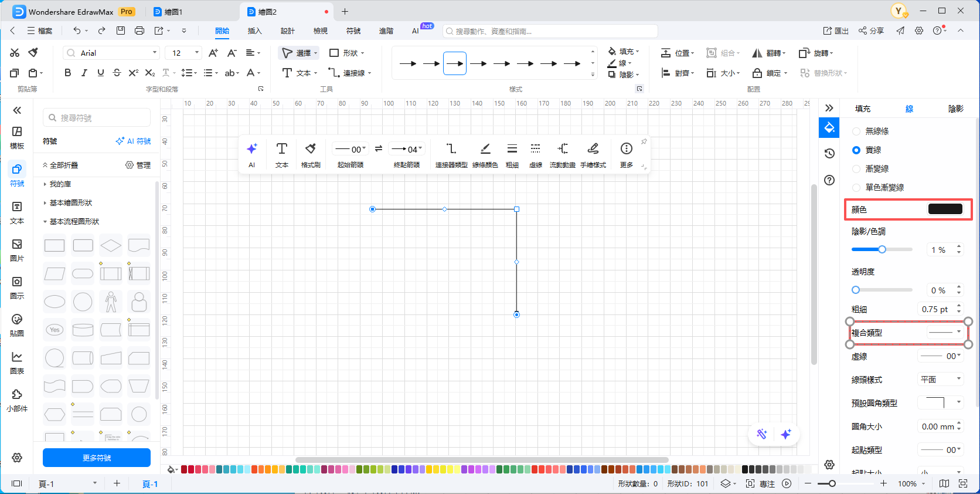Switch to the Insert (插入) ribbon tab
The width and height of the screenshot is (980, 494).
254,31
